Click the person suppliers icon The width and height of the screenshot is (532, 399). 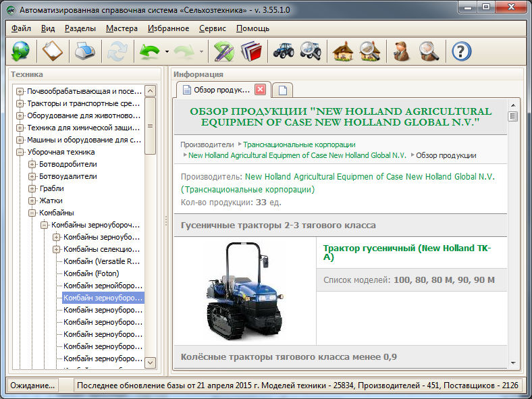point(402,51)
